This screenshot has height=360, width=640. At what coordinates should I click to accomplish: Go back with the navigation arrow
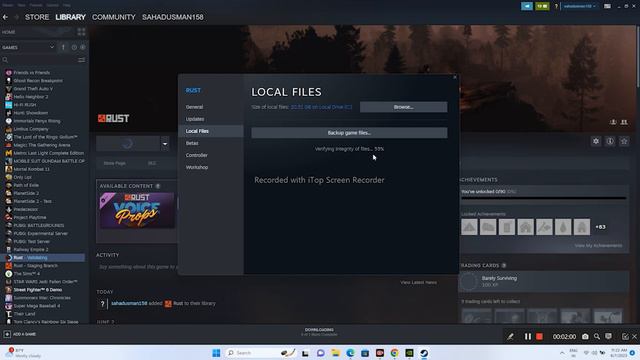(5, 17)
